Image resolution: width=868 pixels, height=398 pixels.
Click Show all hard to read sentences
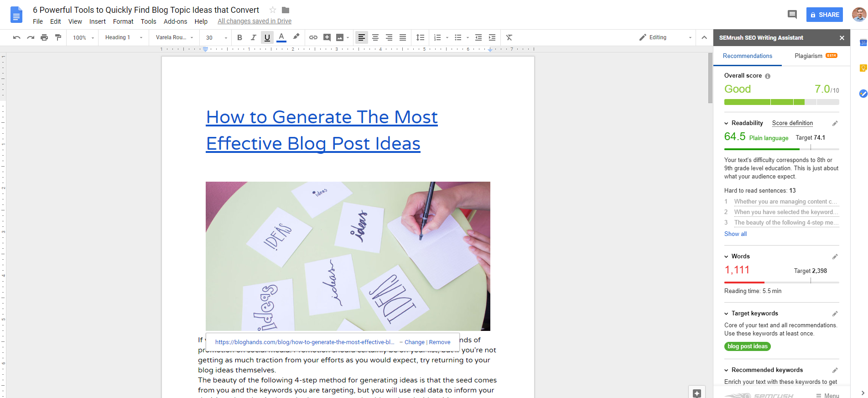point(735,234)
